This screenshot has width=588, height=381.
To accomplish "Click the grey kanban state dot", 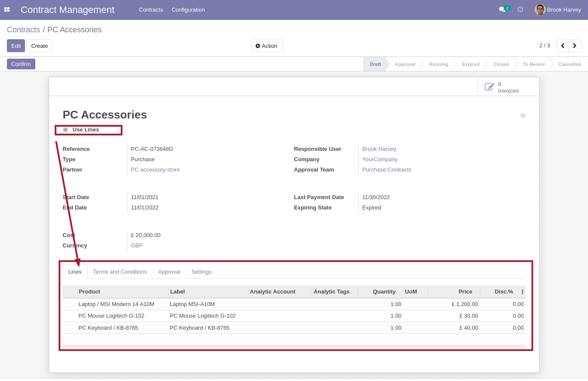I will 523,116.
